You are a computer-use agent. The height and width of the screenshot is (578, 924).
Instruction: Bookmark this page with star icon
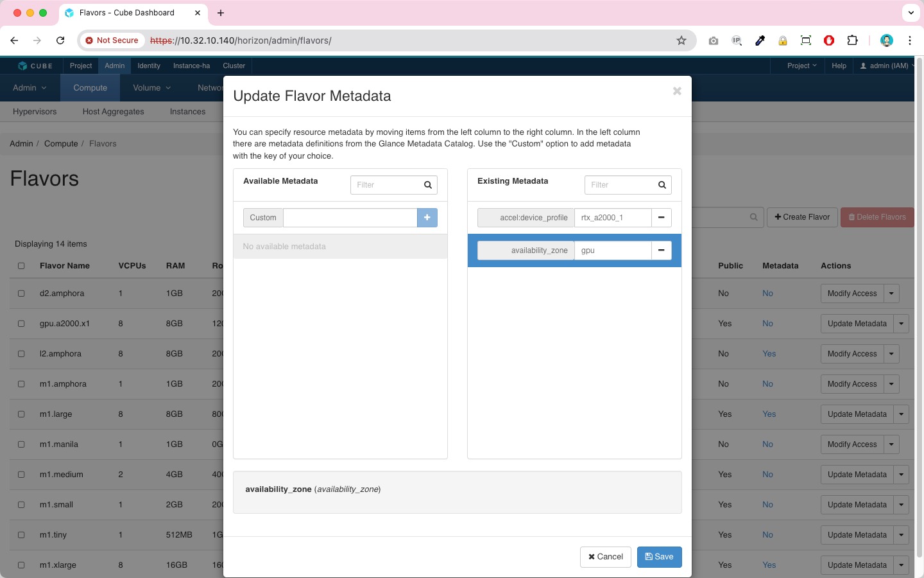(x=681, y=40)
